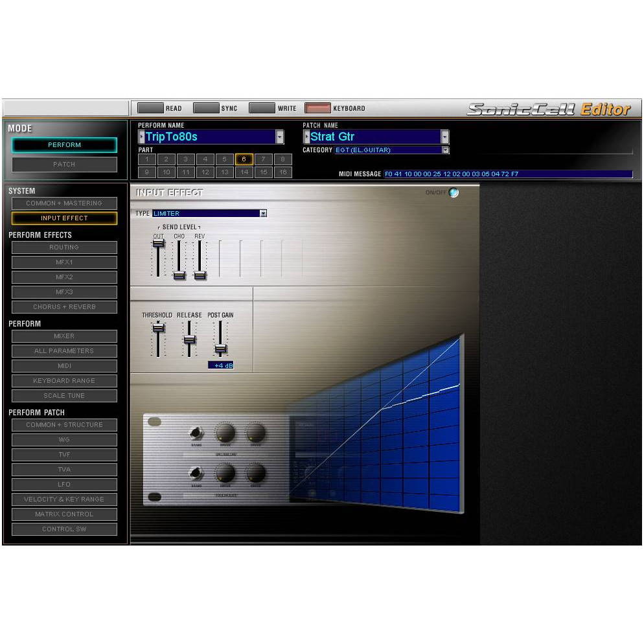The height and width of the screenshot is (644, 644).
Task: Activate the SYNC button
Action: pyautogui.click(x=206, y=108)
